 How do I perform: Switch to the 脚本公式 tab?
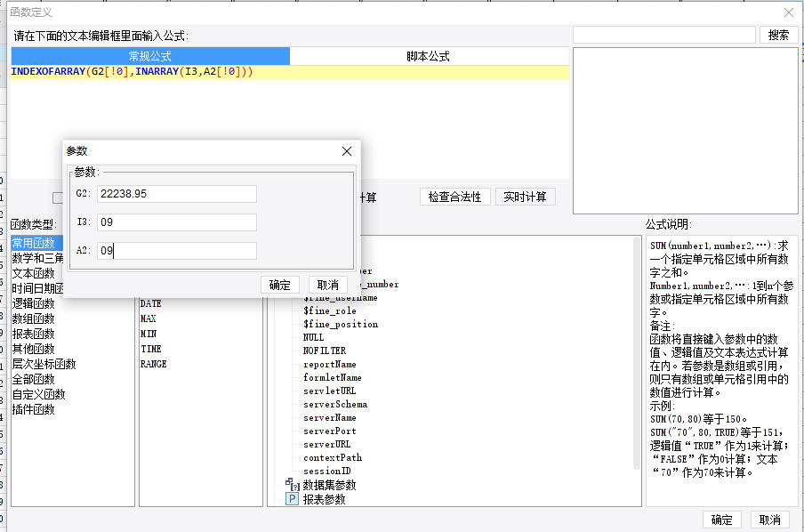pos(429,56)
